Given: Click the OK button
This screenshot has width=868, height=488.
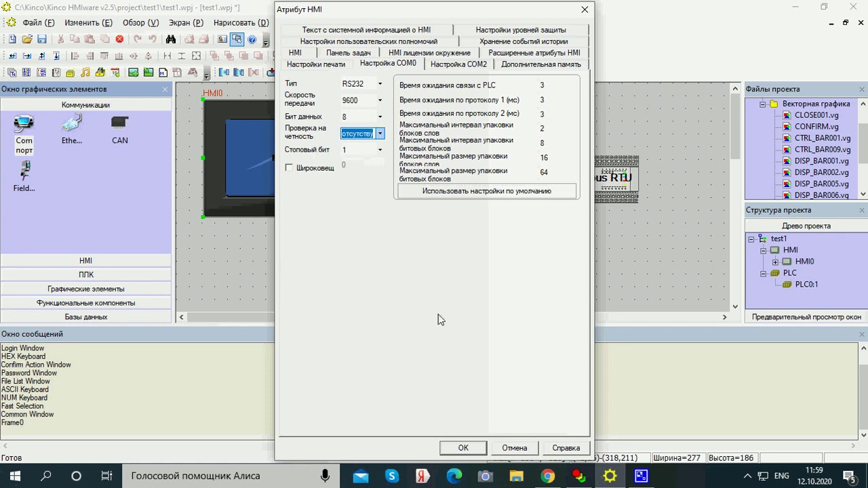Looking at the screenshot, I should (463, 448).
